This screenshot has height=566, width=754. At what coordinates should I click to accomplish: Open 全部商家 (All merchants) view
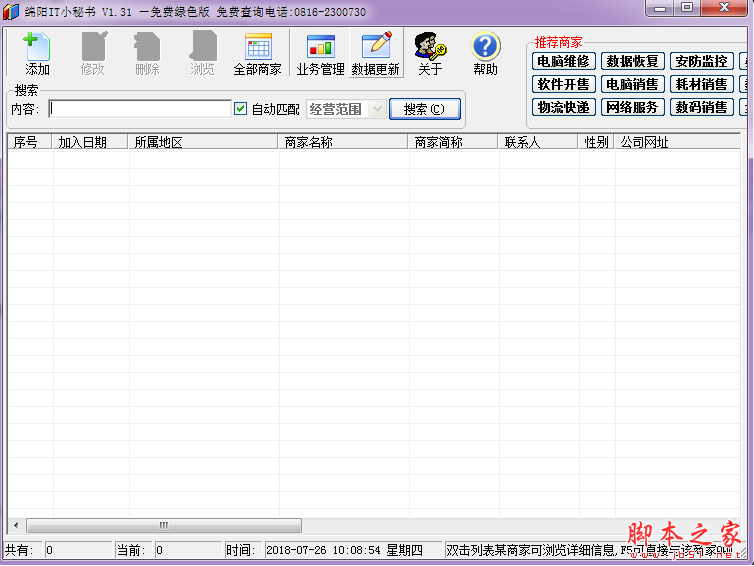tap(257, 53)
